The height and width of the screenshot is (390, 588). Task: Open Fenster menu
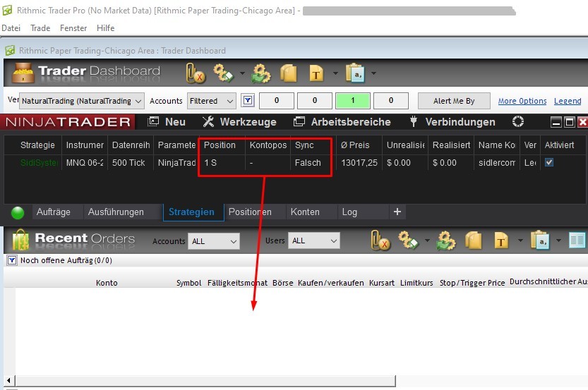tap(73, 28)
